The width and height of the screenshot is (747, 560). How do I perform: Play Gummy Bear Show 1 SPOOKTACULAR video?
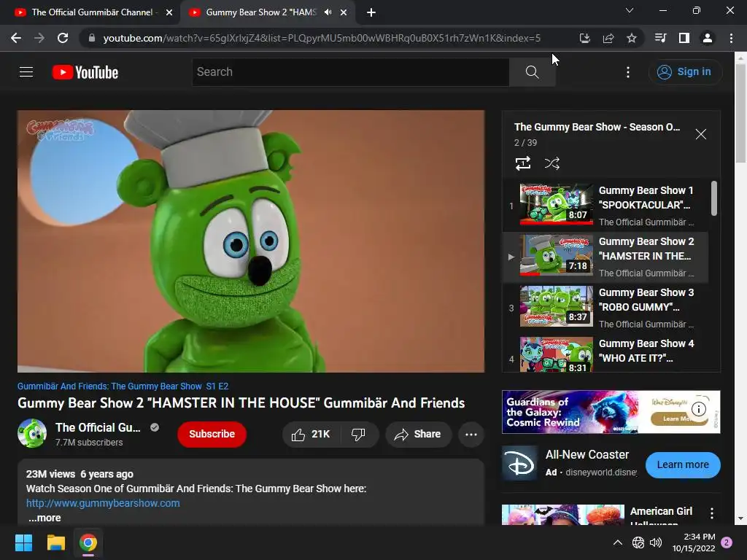click(605, 206)
